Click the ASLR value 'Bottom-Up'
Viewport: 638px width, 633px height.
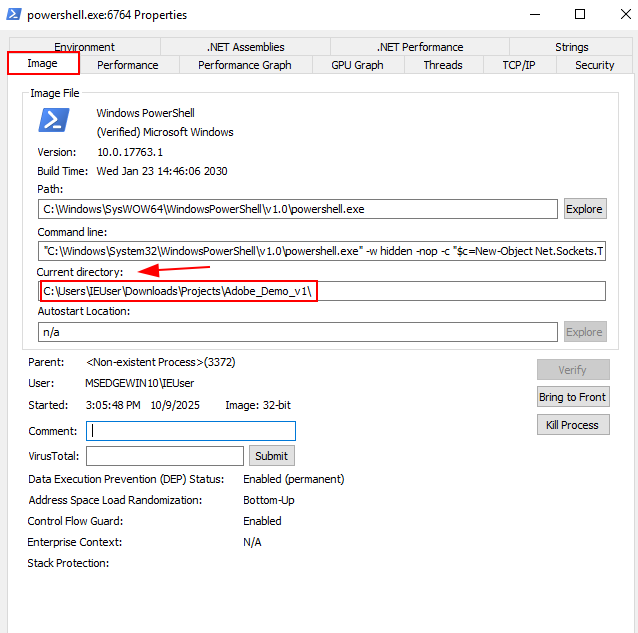[x=269, y=500]
